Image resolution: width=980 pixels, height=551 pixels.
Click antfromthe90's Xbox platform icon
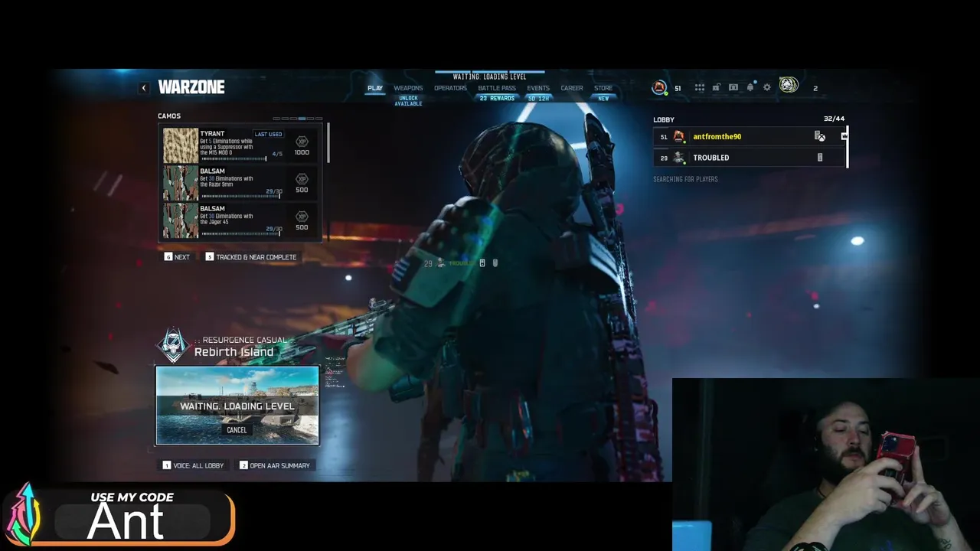click(820, 136)
